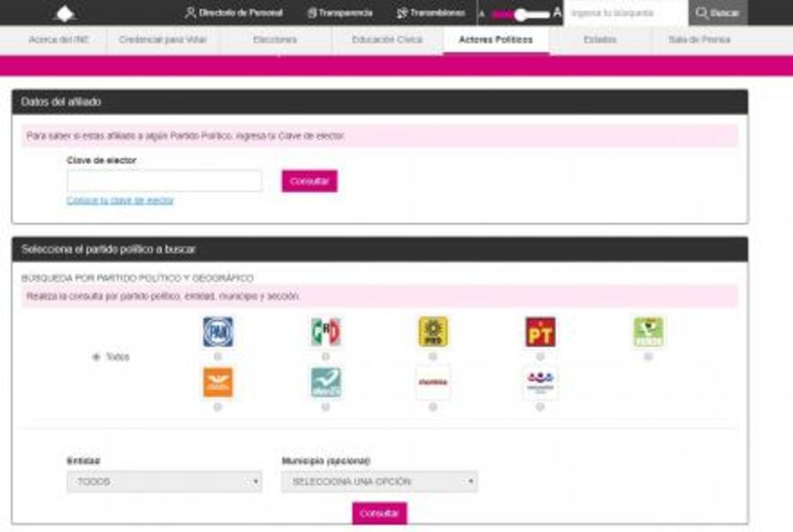Expand the Municipio (opcional) dropdown

378,482
